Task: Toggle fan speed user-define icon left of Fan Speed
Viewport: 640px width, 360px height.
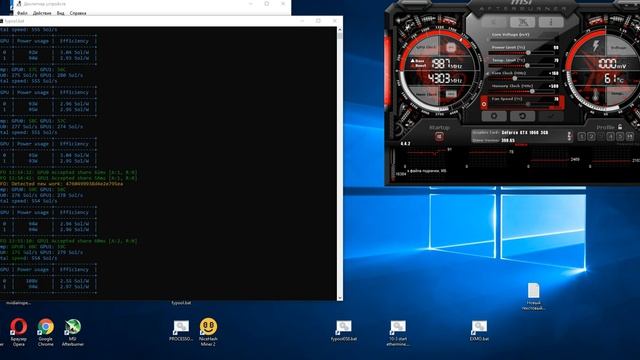Action: (x=484, y=104)
